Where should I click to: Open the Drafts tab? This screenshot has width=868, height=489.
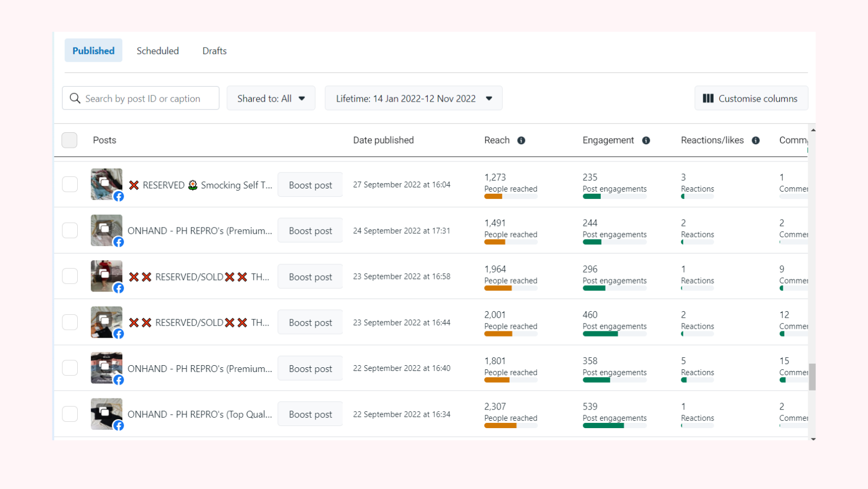coord(214,51)
